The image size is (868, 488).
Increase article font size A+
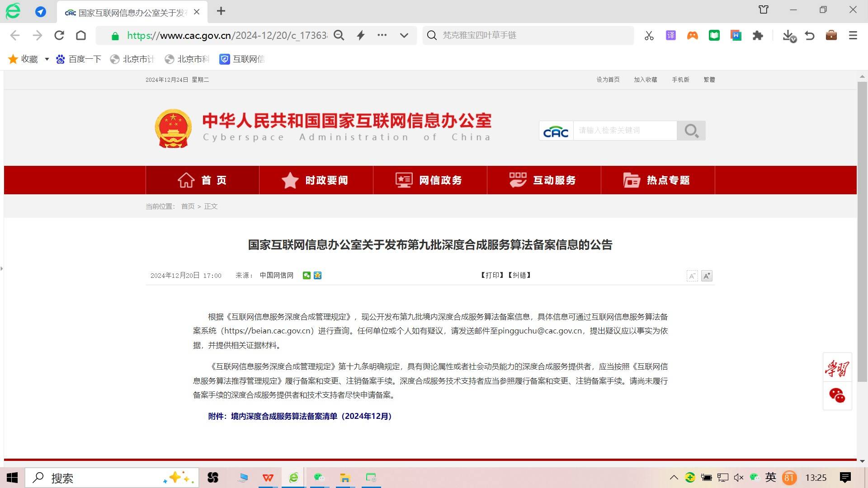tap(707, 276)
